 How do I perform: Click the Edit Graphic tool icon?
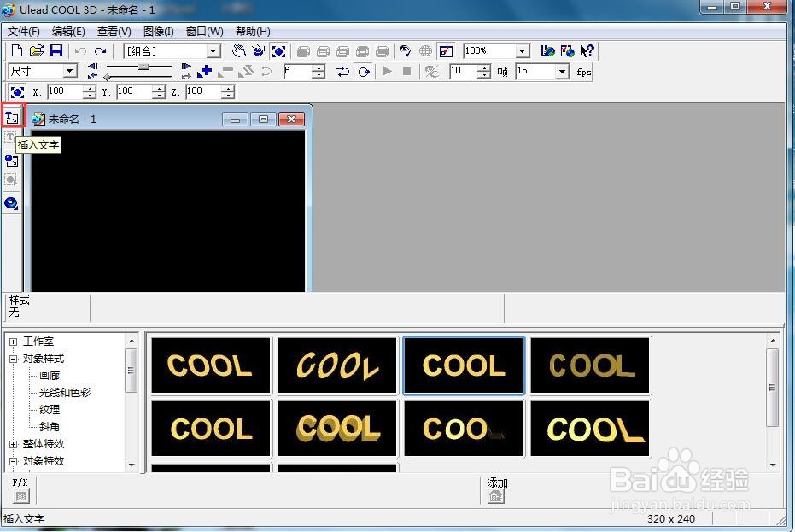[x=11, y=180]
